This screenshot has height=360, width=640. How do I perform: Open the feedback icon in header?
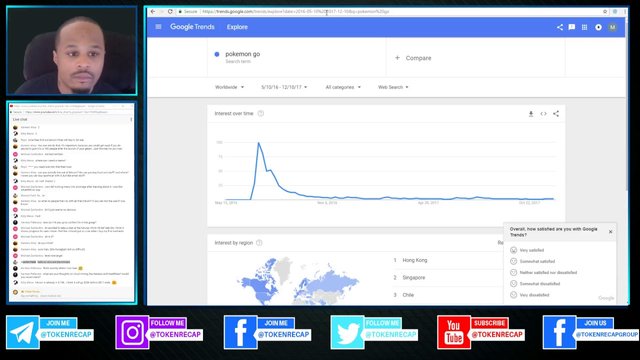[x=572, y=27]
